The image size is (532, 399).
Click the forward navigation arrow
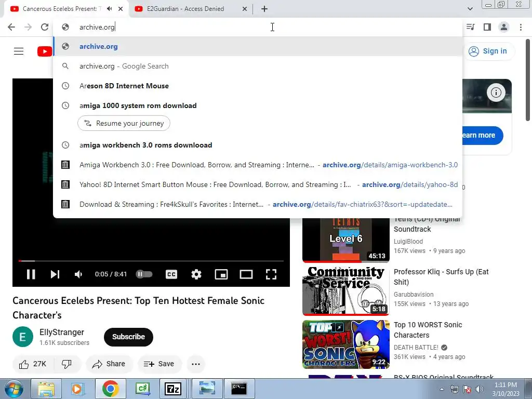(x=28, y=27)
